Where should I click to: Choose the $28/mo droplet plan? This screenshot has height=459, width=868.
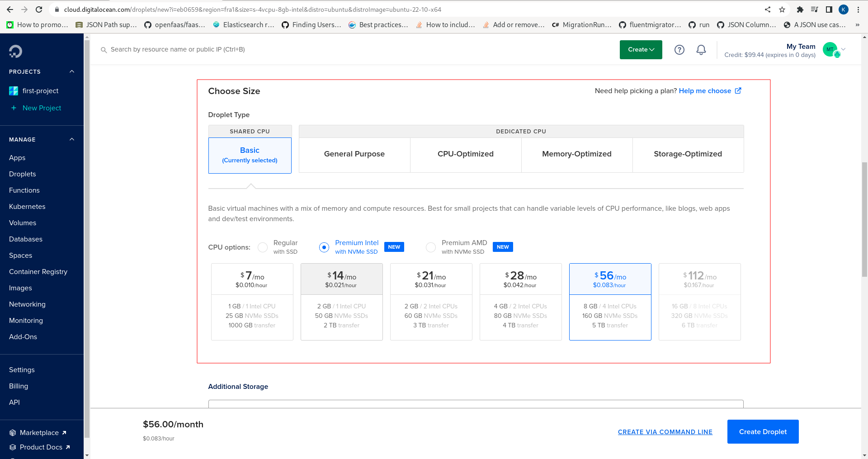[521, 302]
